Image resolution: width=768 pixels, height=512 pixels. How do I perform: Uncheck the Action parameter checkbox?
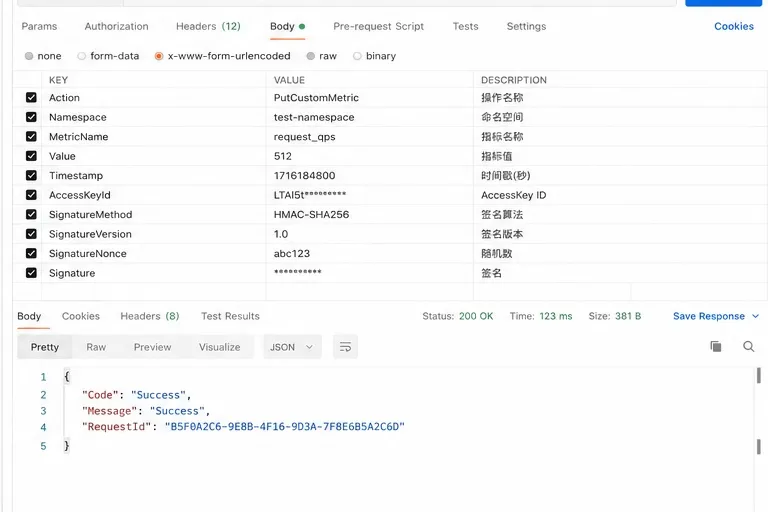tap(31, 98)
